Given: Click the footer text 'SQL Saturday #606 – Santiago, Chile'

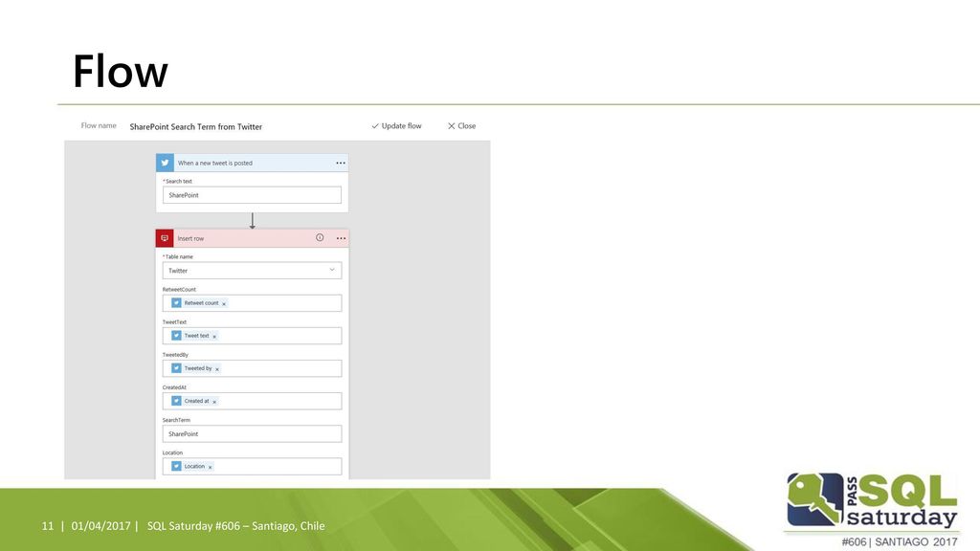Looking at the screenshot, I should click(235, 526).
